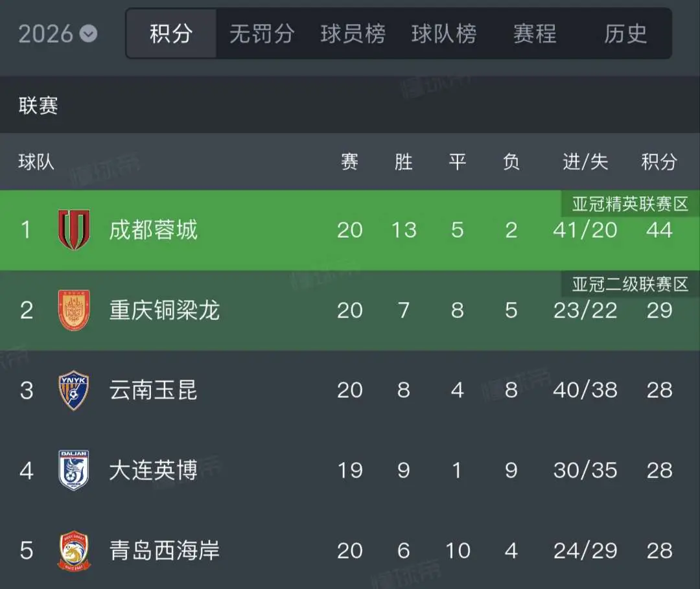
Task: Click the 云南玉昆 YNYK crest icon
Action: (74, 390)
